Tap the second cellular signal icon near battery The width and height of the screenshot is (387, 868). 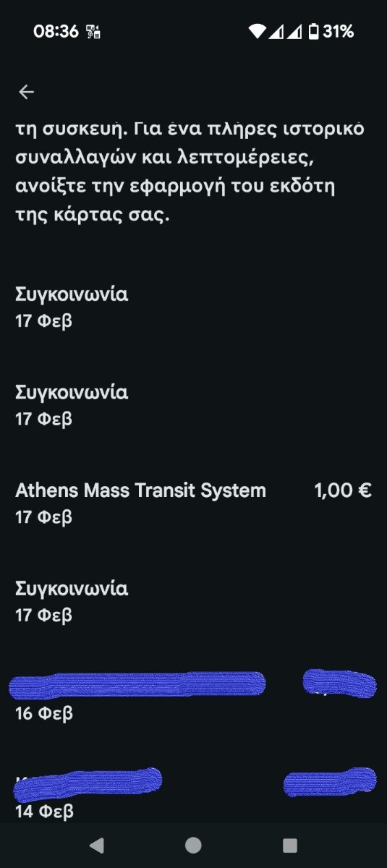[295, 31]
